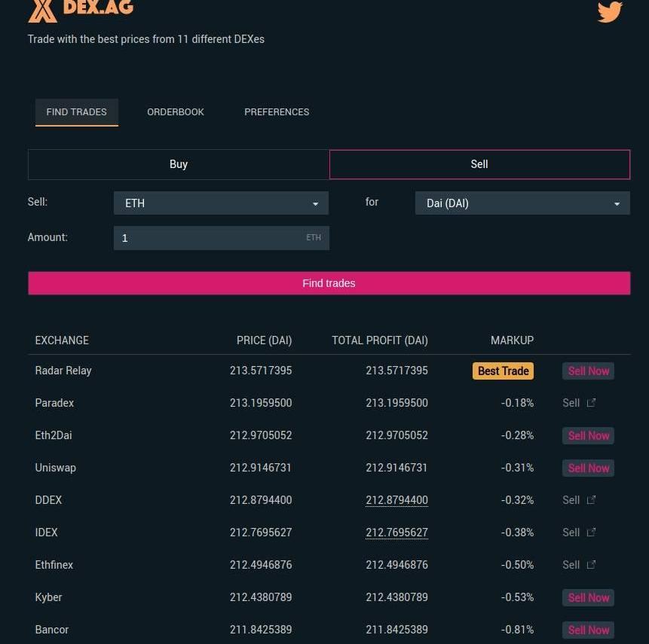Select the Bancor exchange name
Screen dimensions: 649x644
[x=52, y=630]
